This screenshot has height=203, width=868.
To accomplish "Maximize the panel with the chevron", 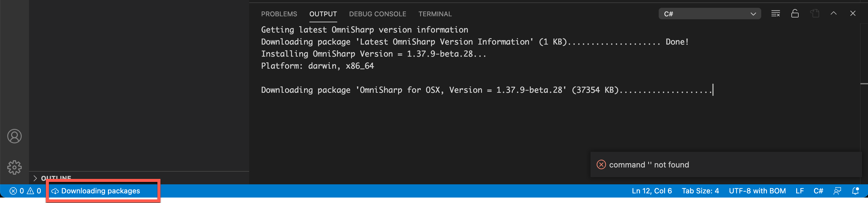I will point(833,14).
